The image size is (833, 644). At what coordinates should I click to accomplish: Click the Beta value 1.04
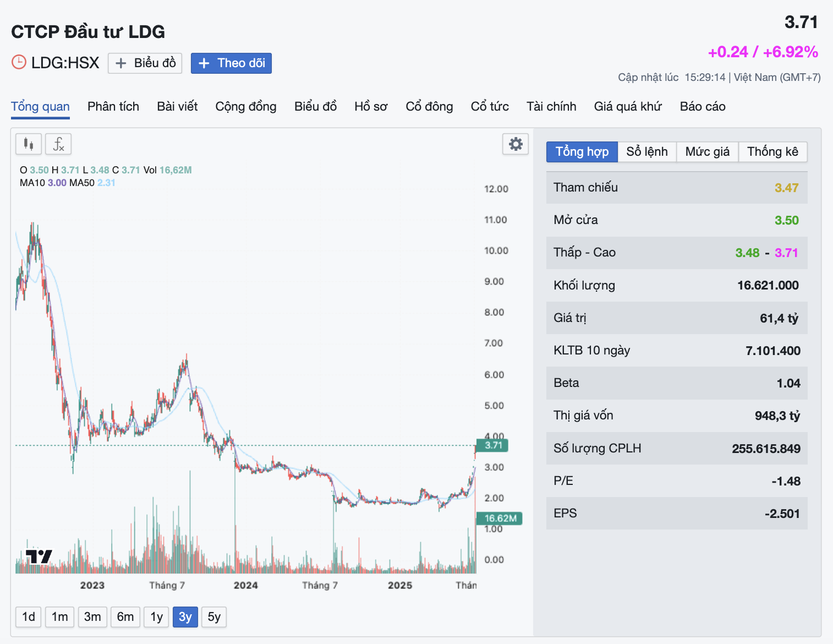tap(788, 383)
